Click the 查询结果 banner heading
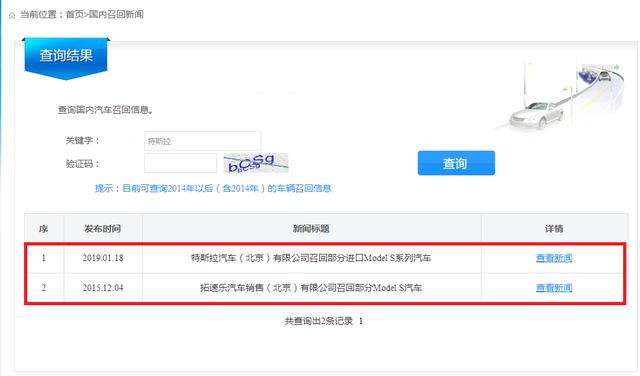 click(x=66, y=56)
